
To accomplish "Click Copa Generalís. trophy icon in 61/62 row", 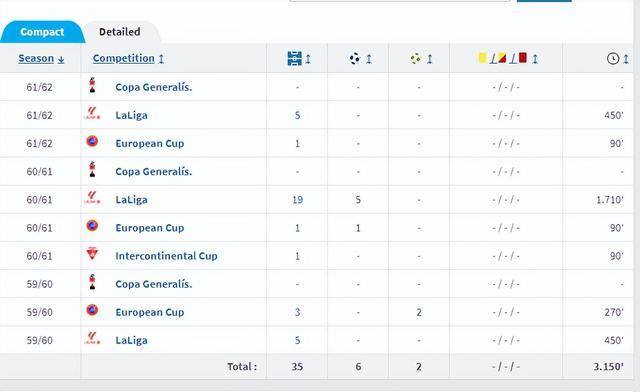I will [x=92, y=85].
